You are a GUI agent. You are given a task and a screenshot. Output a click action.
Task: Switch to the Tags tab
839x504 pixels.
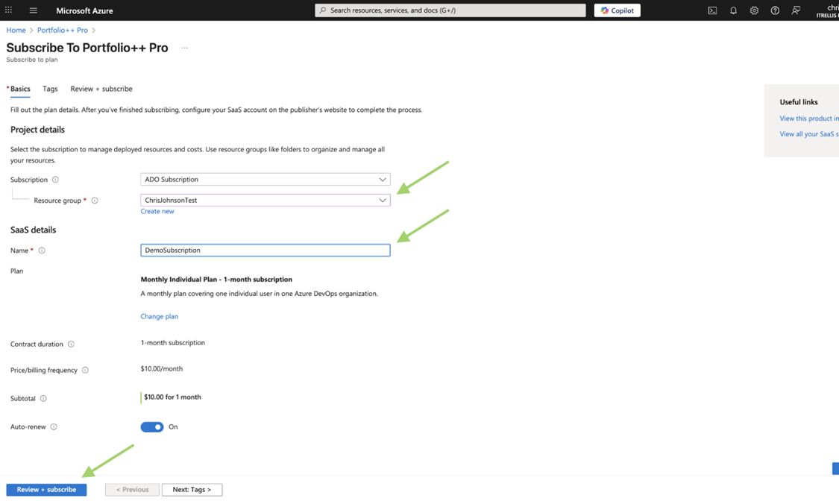pos(48,89)
